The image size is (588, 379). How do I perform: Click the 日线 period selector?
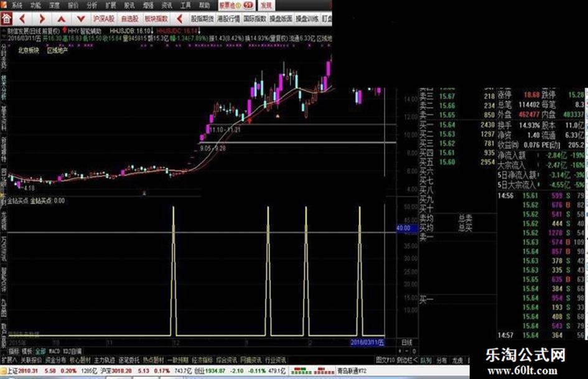tap(406, 342)
